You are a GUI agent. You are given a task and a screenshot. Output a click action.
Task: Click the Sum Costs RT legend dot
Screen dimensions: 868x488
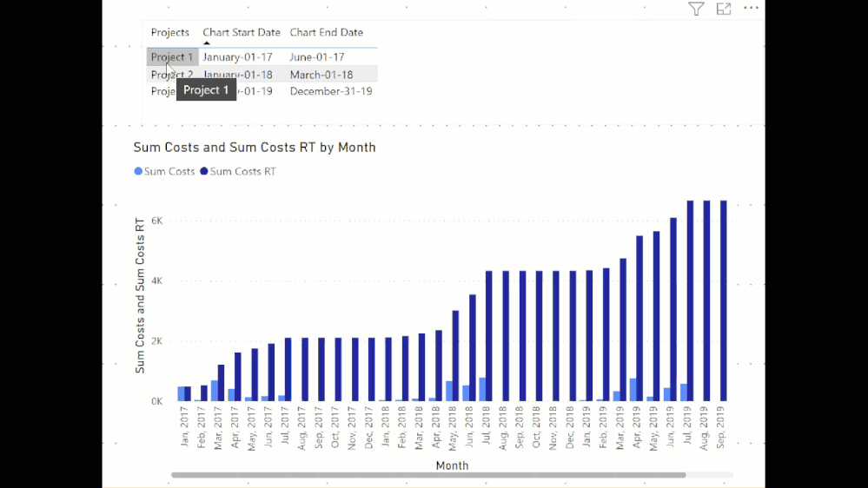[203, 172]
